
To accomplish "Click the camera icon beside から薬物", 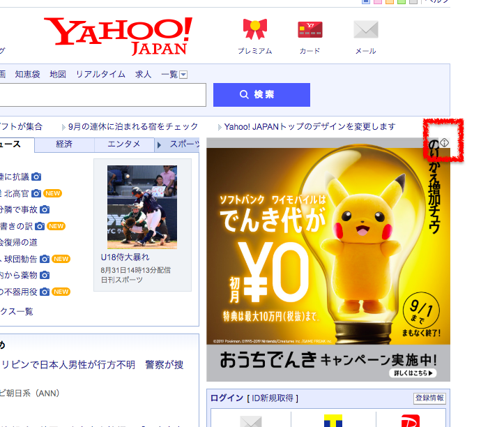I will click(45, 275).
